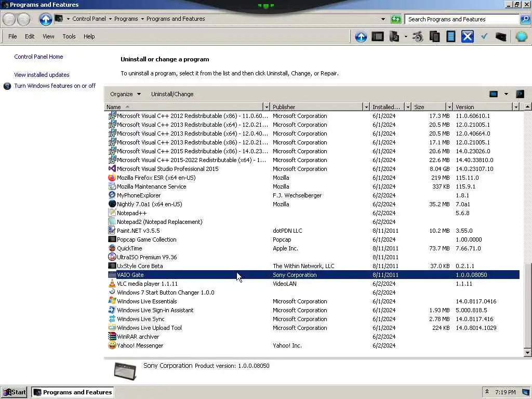Select the Windows Live Upload Tool row

pyautogui.click(x=313, y=327)
